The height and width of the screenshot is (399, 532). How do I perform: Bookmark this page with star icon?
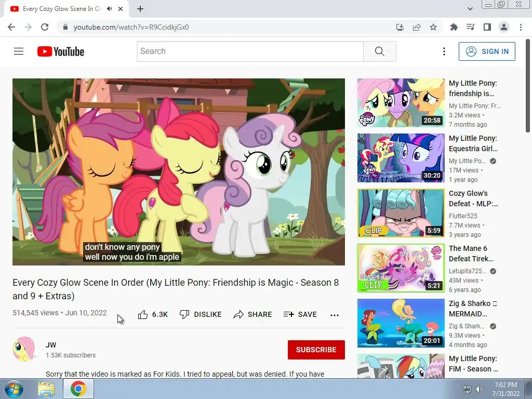[x=433, y=27]
